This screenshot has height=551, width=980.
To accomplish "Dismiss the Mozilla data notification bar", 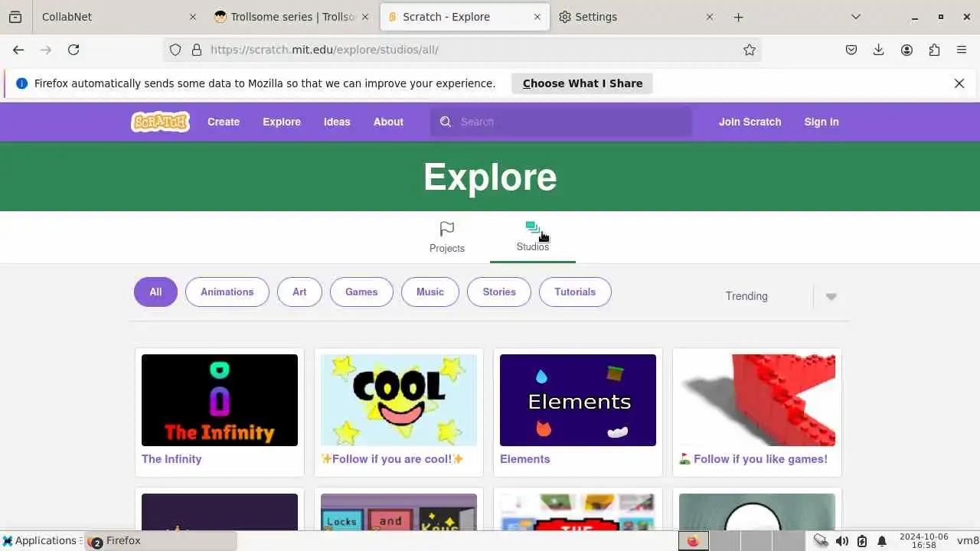I will coord(959,83).
